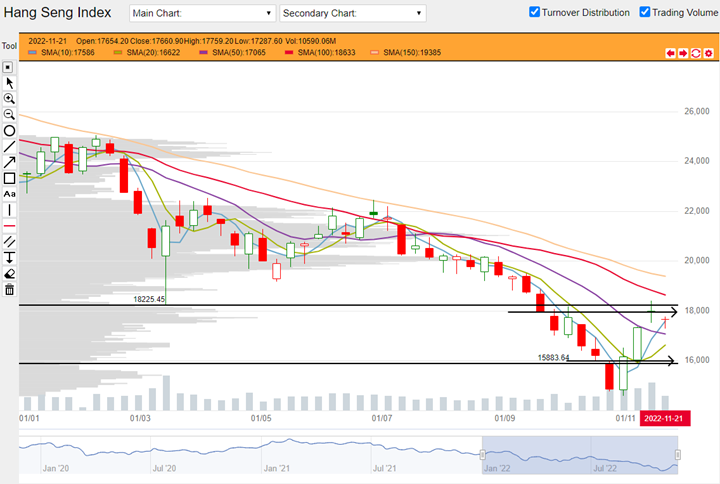Click the zoom out magnifier tool

(x=10, y=115)
